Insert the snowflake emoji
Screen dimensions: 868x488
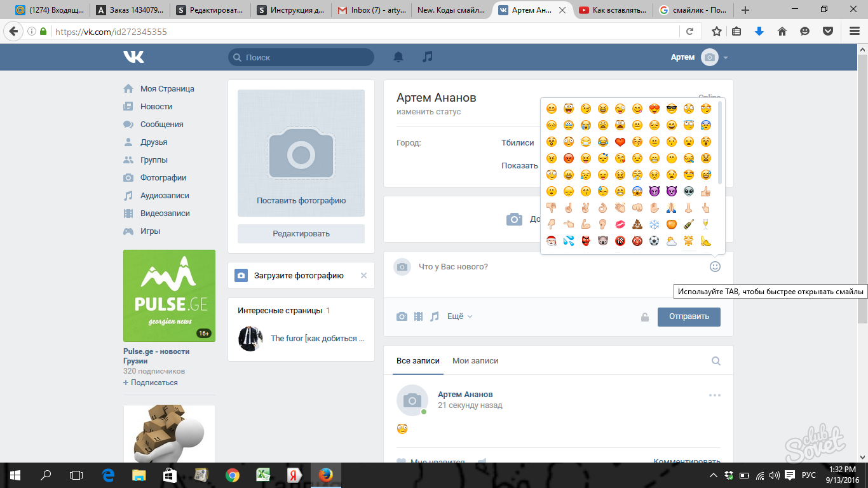click(654, 224)
